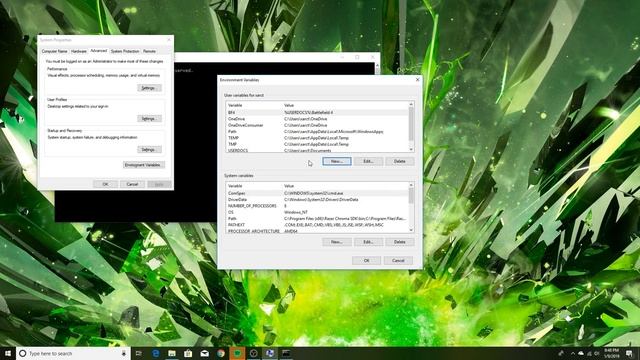Click the Cortana search circle icon
Screen dimensions: 640x360
23,353
